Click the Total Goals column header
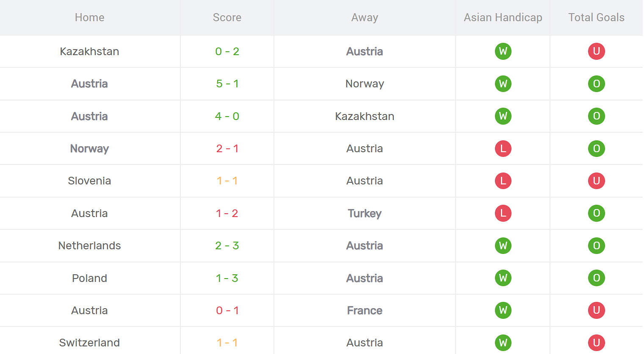Screen dimensions: 644x354 596,17
